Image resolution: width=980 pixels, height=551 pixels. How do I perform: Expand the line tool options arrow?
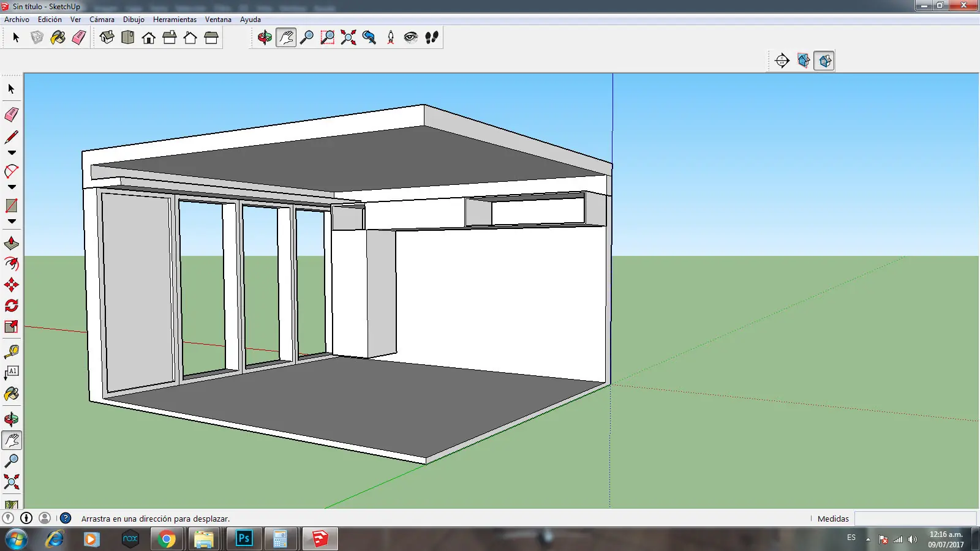click(11, 152)
